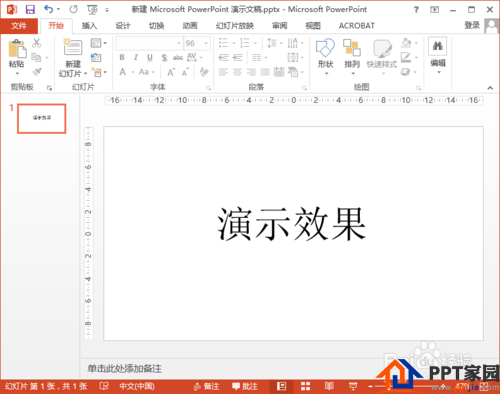Toggle align text left
Image resolution: width=500 pixels, height=394 pixels.
pos(223,72)
